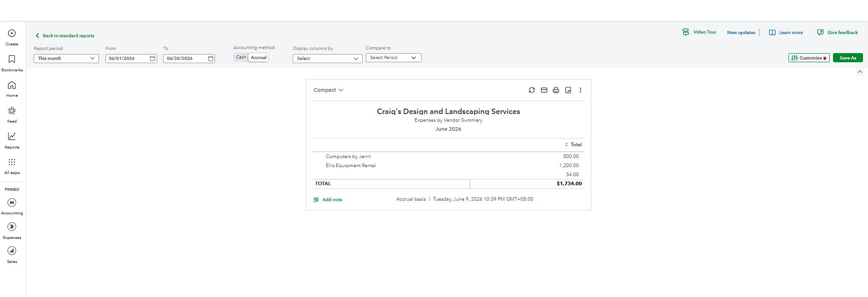Open Reports chart icon

coord(12,136)
